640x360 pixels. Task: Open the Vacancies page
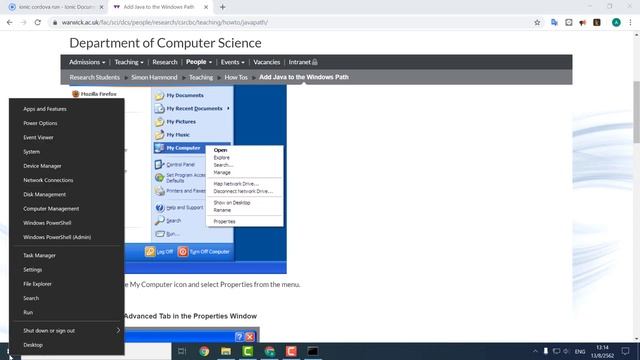(x=267, y=62)
